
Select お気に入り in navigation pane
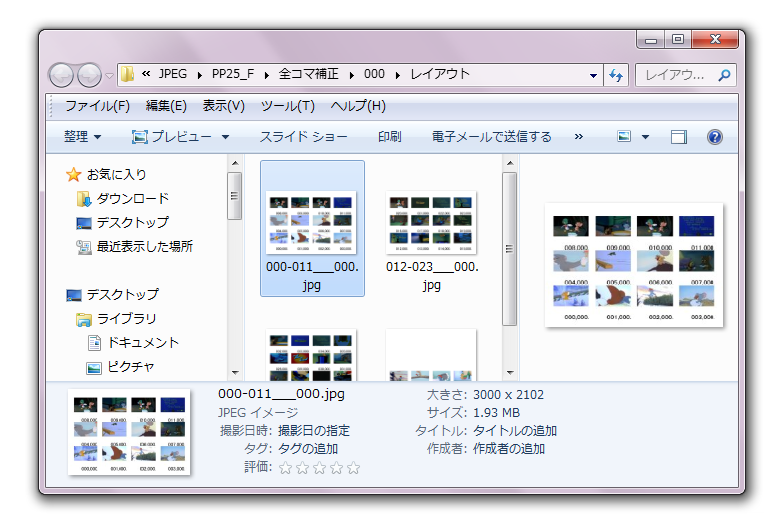(106, 175)
